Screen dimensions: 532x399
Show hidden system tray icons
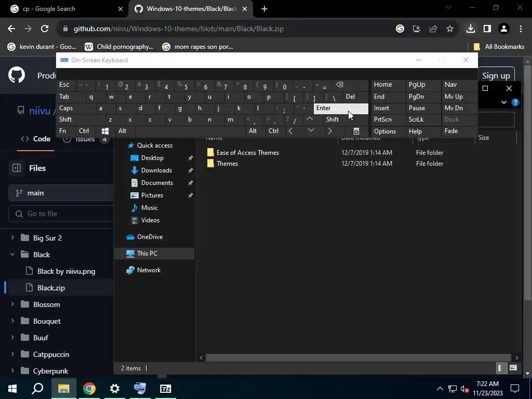tap(440, 389)
